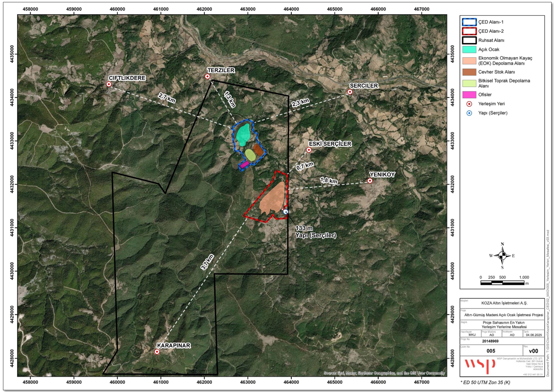
Task: Click the north arrow compass rose
Action: click(x=502, y=255)
